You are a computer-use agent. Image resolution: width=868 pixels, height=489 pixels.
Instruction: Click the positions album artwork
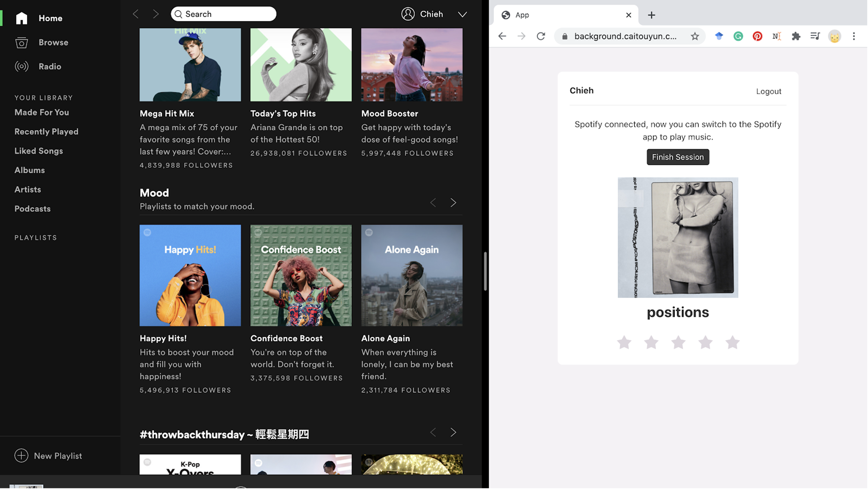(x=678, y=238)
